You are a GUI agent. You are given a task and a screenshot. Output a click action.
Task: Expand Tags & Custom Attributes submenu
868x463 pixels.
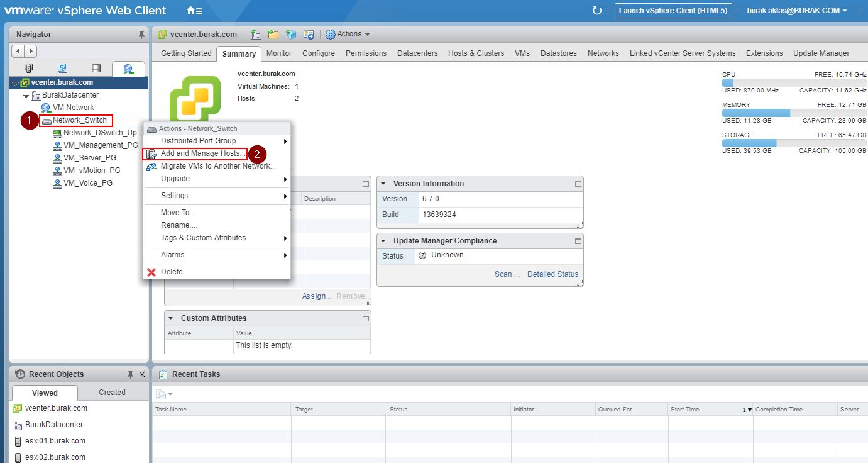point(217,238)
